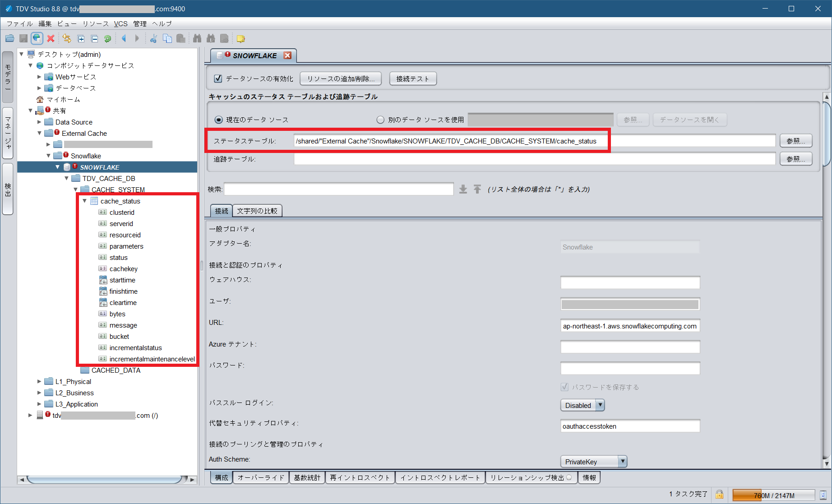The image size is (832, 504).
Task: Click the paste clipboard icon
Action: pos(181,39)
